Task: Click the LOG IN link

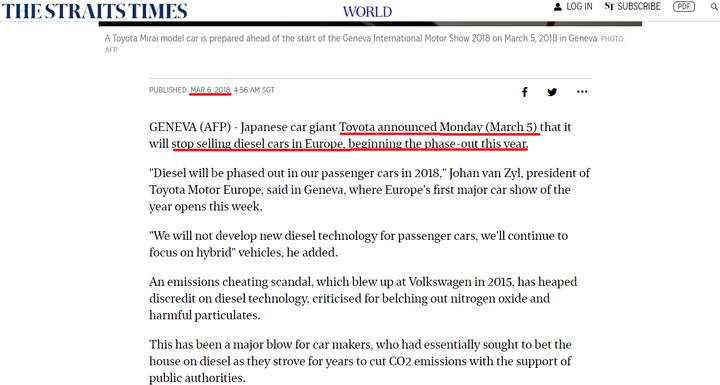Action: [x=579, y=6]
